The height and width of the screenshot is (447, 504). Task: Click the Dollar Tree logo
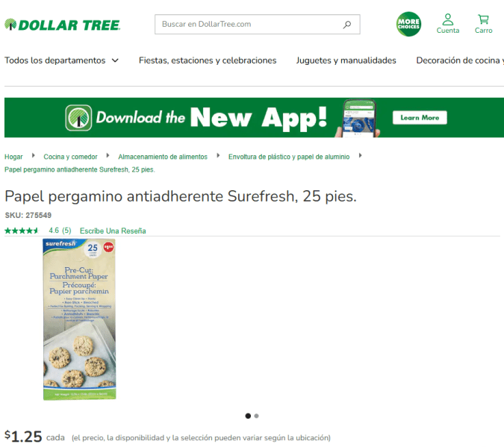(63, 25)
